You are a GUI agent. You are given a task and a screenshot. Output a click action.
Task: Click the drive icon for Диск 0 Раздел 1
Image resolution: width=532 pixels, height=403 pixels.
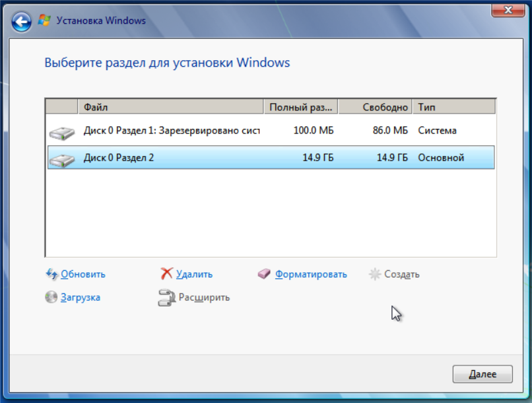point(62,133)
